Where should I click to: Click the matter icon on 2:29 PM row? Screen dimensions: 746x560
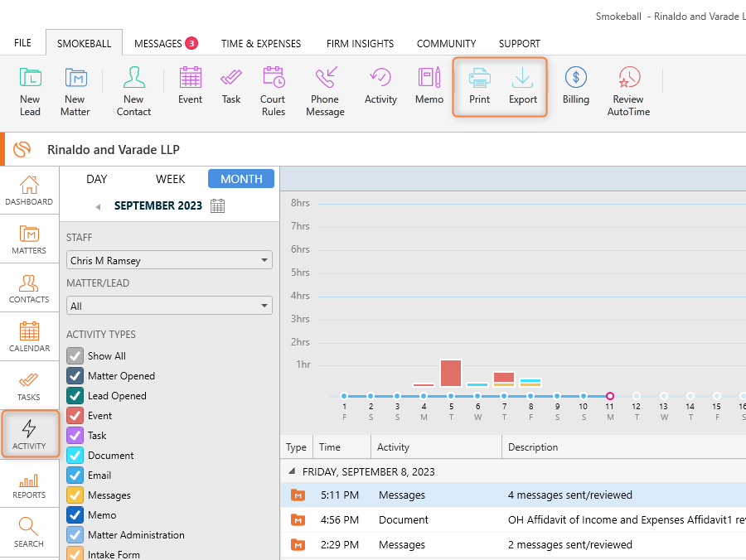(x=298, y=544)
